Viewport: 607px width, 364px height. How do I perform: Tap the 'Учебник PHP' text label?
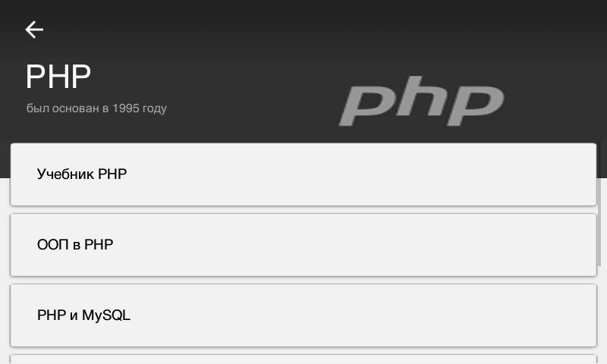coord(82,174)
